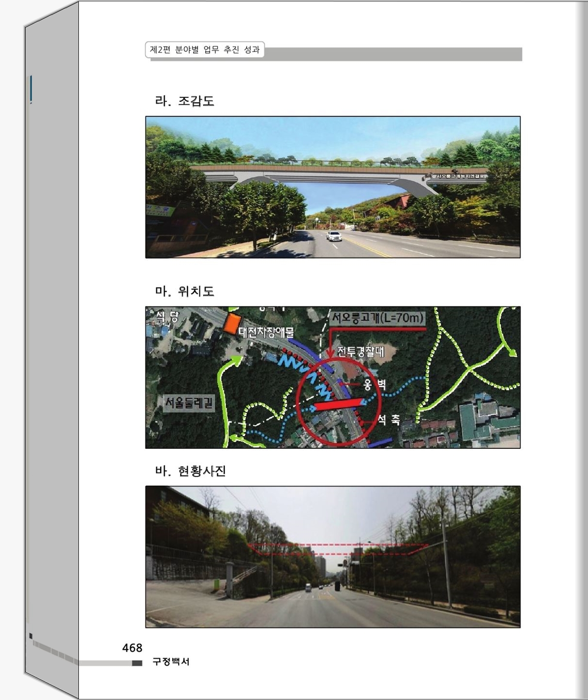Click the chapter header '제2편 분야별 업무 추진 성과'
This screenshot has height=700, width=588.
[205, 49]
